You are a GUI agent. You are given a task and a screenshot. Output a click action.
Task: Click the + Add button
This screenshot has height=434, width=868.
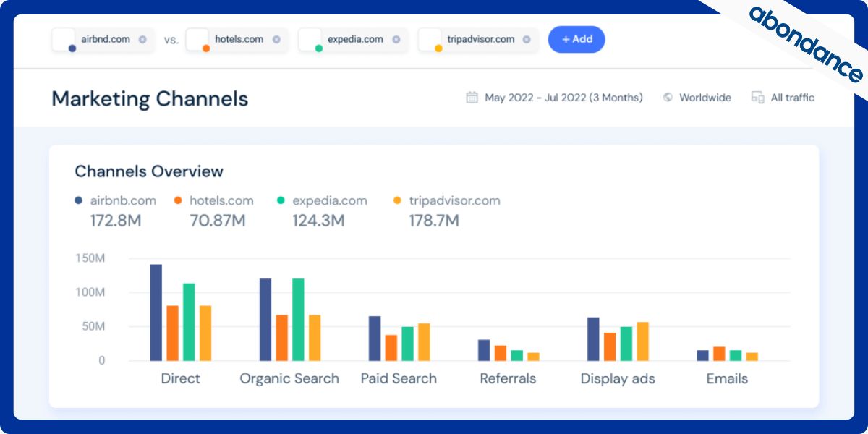[576, 40]
